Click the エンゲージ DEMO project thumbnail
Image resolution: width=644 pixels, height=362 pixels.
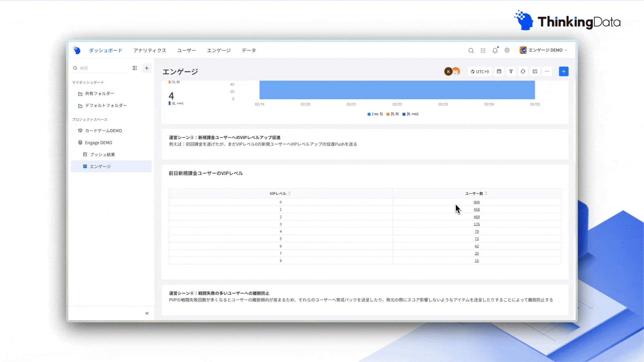(523, 50)
